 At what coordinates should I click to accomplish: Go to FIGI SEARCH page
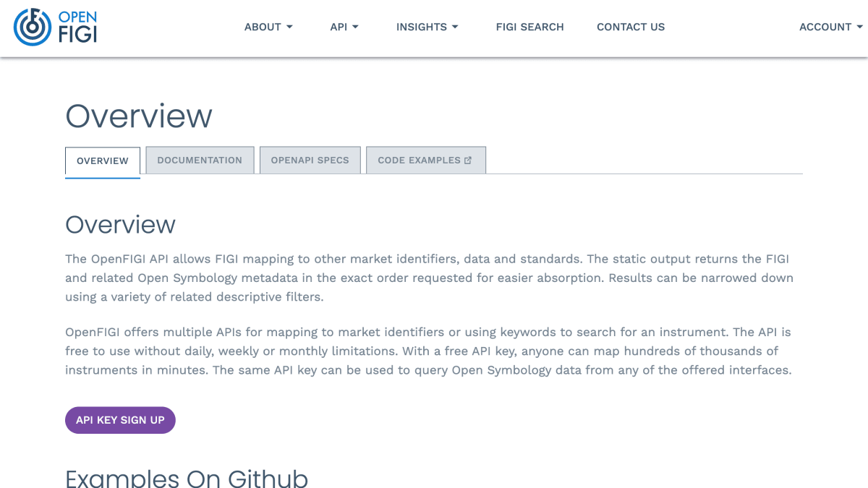tap(529, 27)
